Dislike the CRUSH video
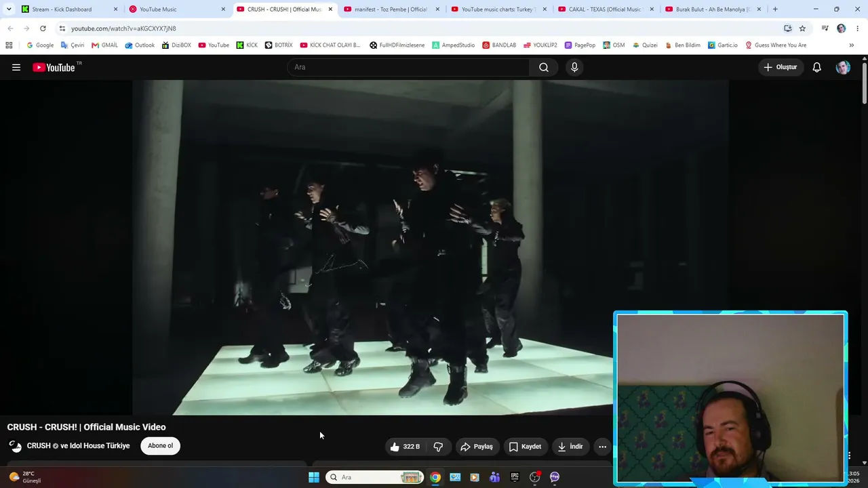Screen dimensions: 868x488 [438, 447]
